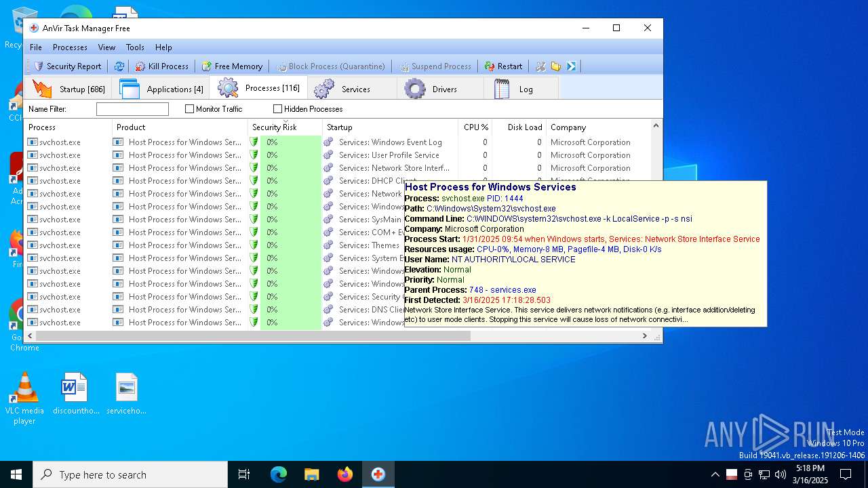The height and width of the screenshot is (488, 868).
Task: Select svchost.exe row for User Profile Service
Action: [x=338, y=155]
